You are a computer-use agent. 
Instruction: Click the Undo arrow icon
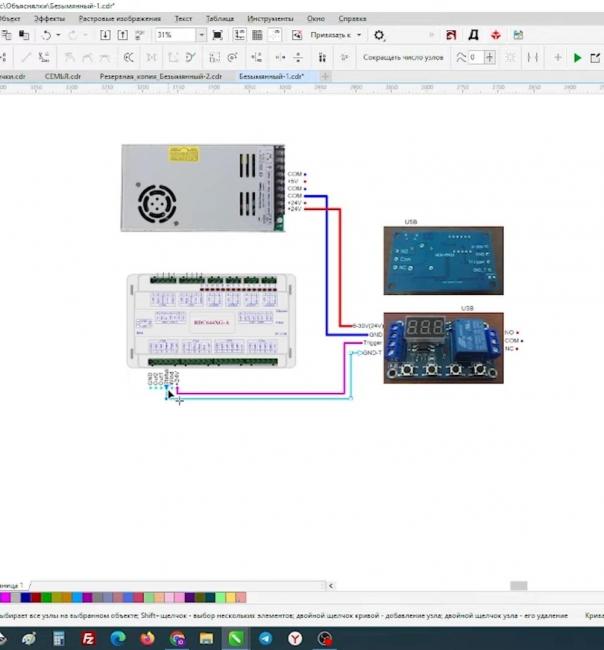click(46, 34)
